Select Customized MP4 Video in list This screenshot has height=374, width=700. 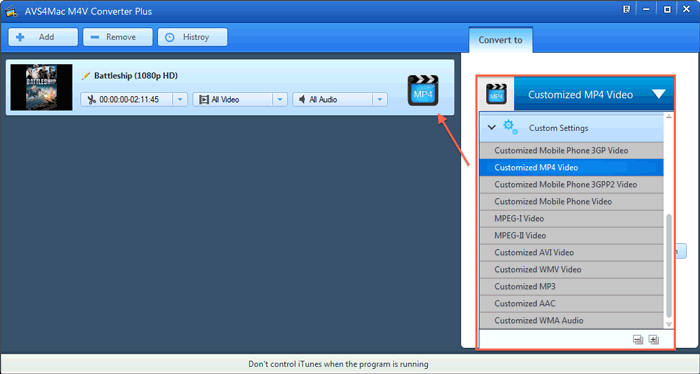coord(571,167)
